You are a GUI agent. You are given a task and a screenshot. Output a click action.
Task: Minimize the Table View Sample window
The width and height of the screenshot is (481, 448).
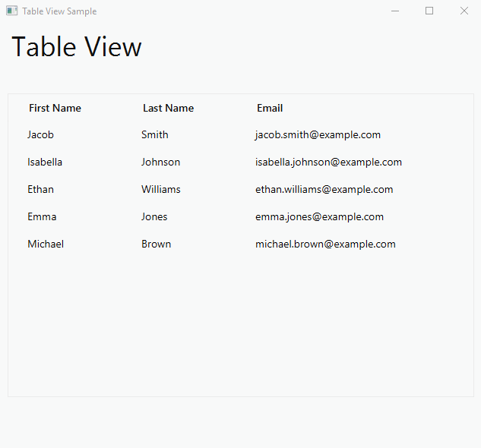395,11
